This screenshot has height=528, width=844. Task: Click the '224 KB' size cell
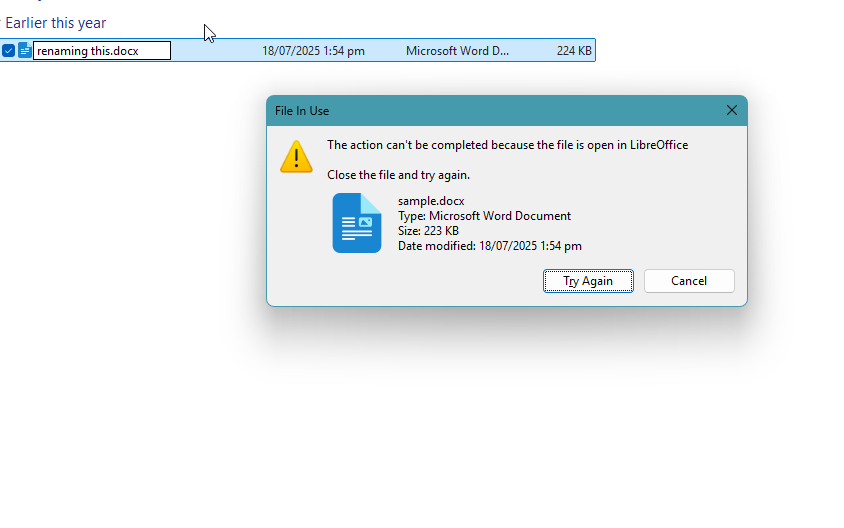coord(574,51)
